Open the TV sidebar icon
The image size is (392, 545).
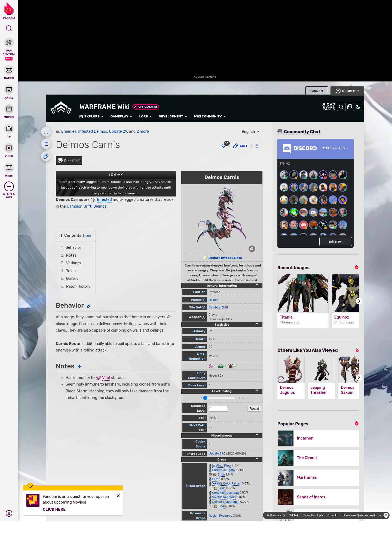pos(9,128)
